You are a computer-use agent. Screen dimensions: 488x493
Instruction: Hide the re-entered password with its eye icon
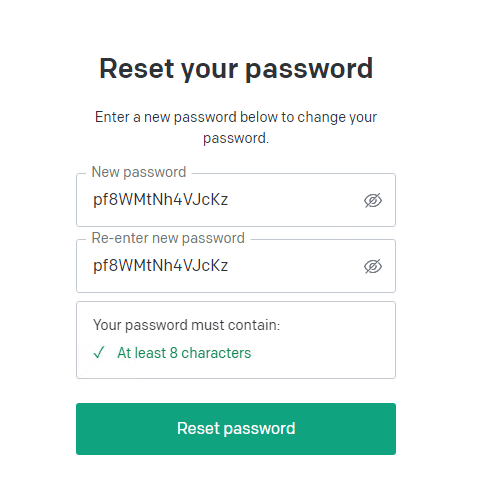click(x=373, y=266)
